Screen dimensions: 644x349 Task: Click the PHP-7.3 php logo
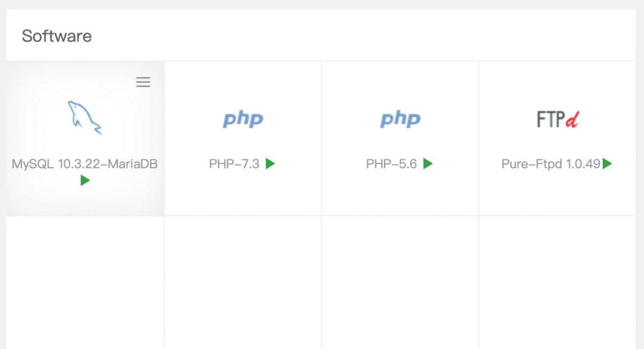[243, 119]
